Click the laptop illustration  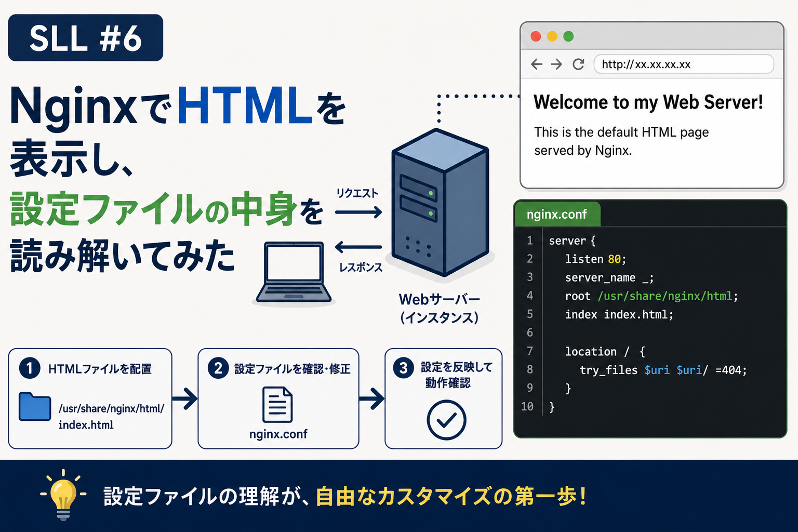(293, 273)
